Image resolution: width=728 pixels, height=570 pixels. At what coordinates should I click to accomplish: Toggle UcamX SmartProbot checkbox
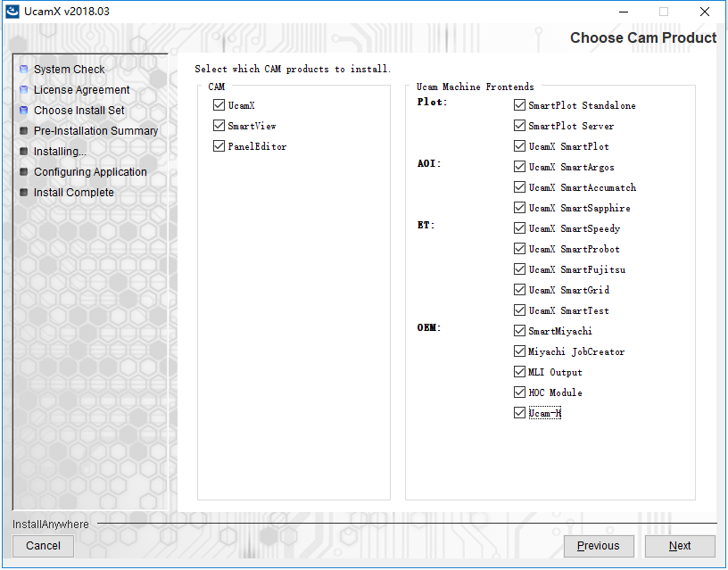[519, 248]
